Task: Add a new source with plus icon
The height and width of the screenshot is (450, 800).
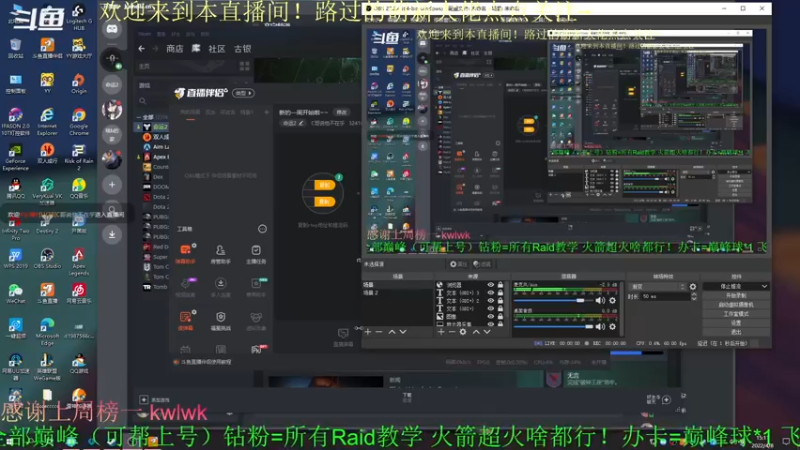Action: [441, 332]
